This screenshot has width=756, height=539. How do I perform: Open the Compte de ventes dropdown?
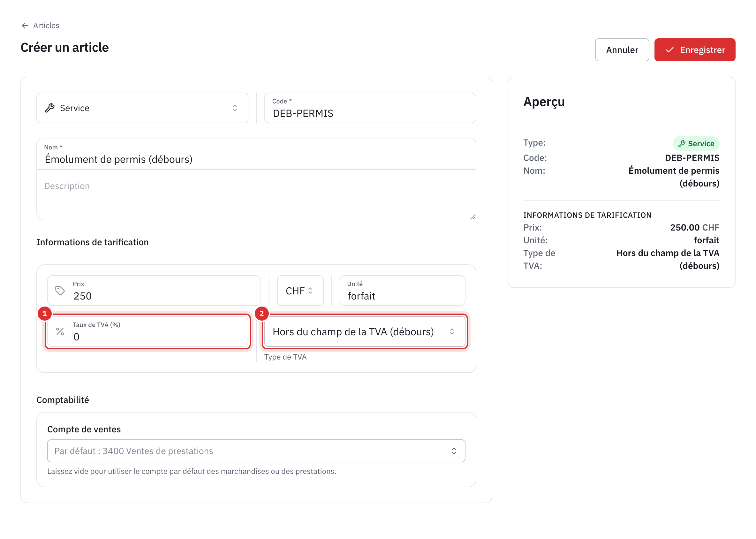[256, 451]
